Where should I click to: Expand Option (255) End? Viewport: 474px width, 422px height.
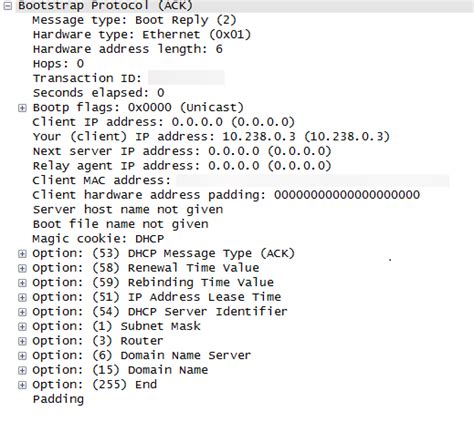pyautogui.click(x=22, y=385)
